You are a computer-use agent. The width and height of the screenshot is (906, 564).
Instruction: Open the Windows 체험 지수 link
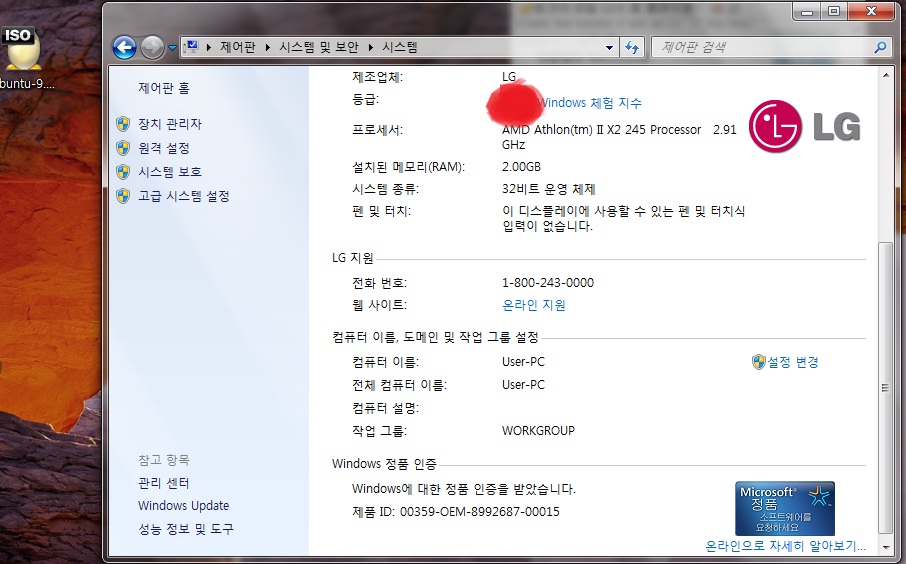(592, 103)
